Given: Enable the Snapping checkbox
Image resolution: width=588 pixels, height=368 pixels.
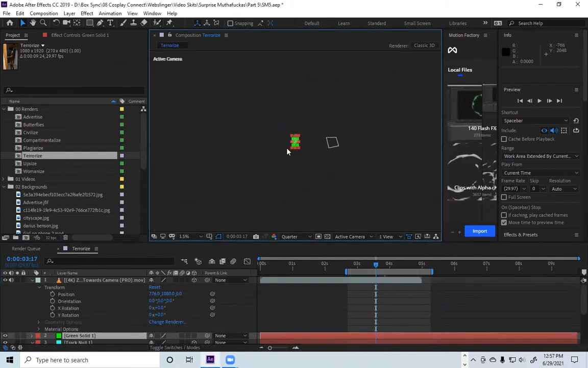Looking at the screenshot, I should coord(230,23).
